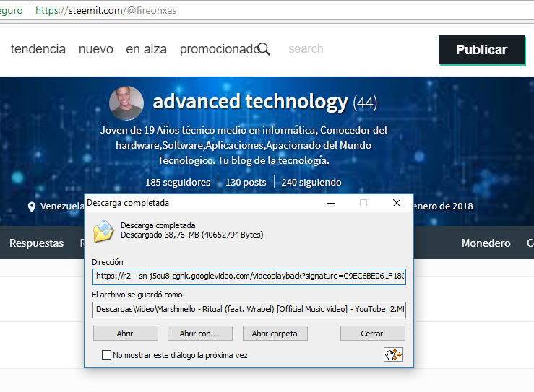
Task: Go to the 'nuevo' feed
Action: (x=96, y=49)
